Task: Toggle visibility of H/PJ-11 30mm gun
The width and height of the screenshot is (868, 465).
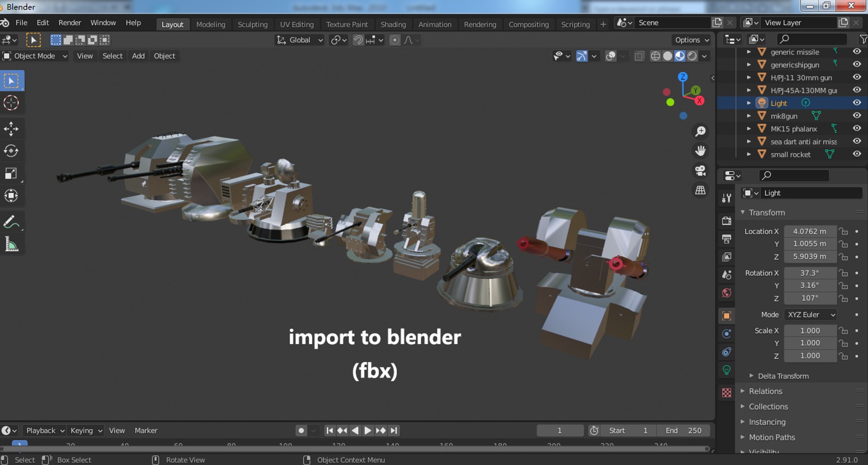Action: (857, 77)
